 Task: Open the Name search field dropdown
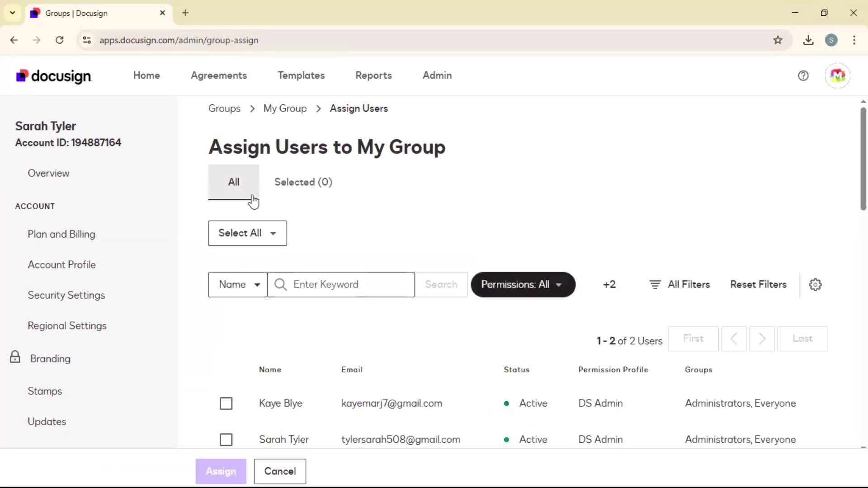pyautogui.click(x=238, y=285)
